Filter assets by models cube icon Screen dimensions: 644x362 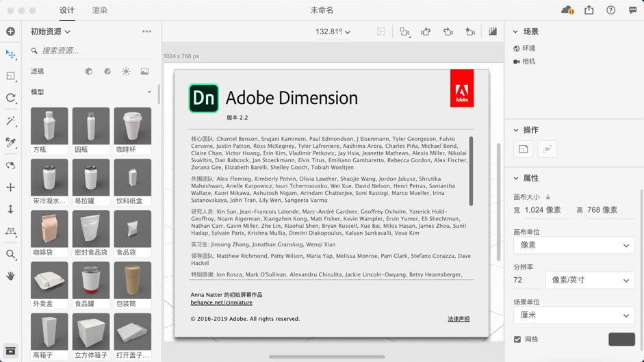click(x=89, y=71)
